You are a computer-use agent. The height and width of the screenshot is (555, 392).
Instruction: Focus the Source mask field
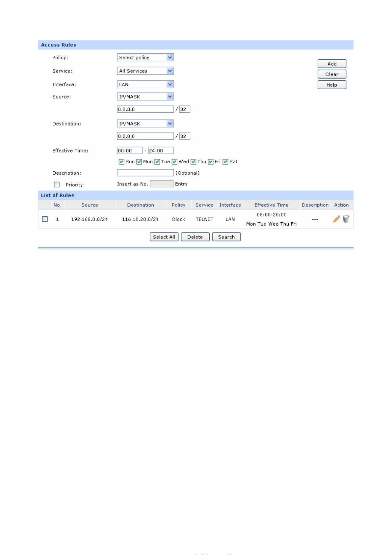coord(185,109)
